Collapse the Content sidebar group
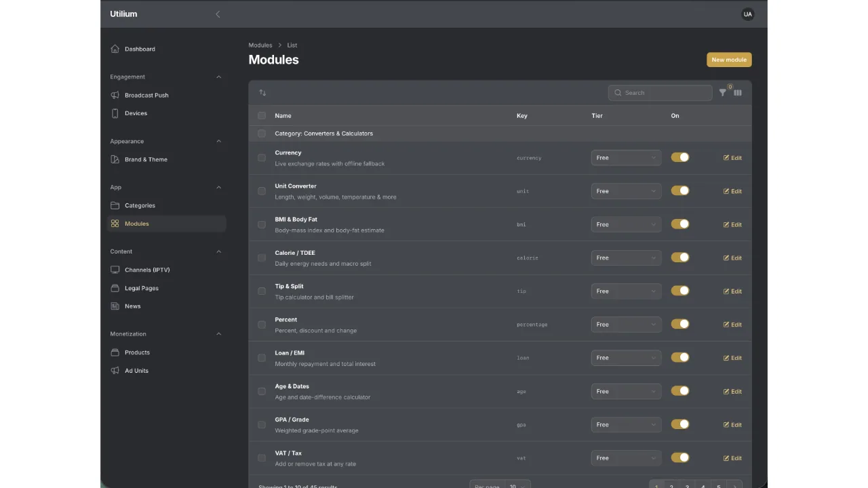Screen dimensions: 868x488 pyautogui.click(x=218, y=251)
